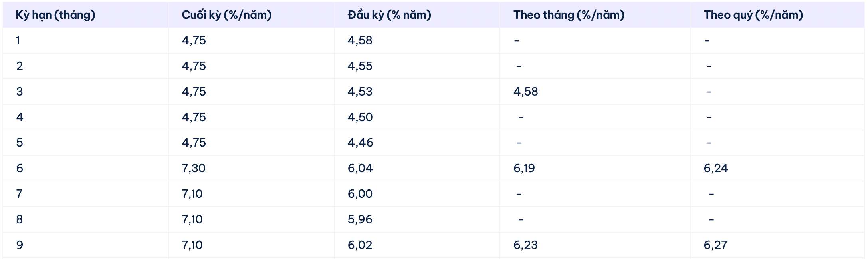This screenshot has width=868, height=259.
Task: Click the 'Kỳ hạn (tháng)' column header
Action: coord(55,15)
